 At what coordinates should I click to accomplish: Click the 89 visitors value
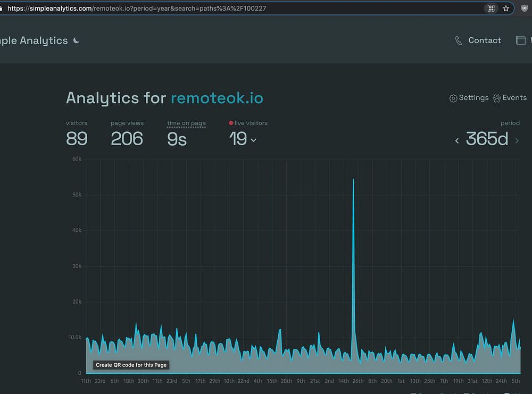(77, 139)
